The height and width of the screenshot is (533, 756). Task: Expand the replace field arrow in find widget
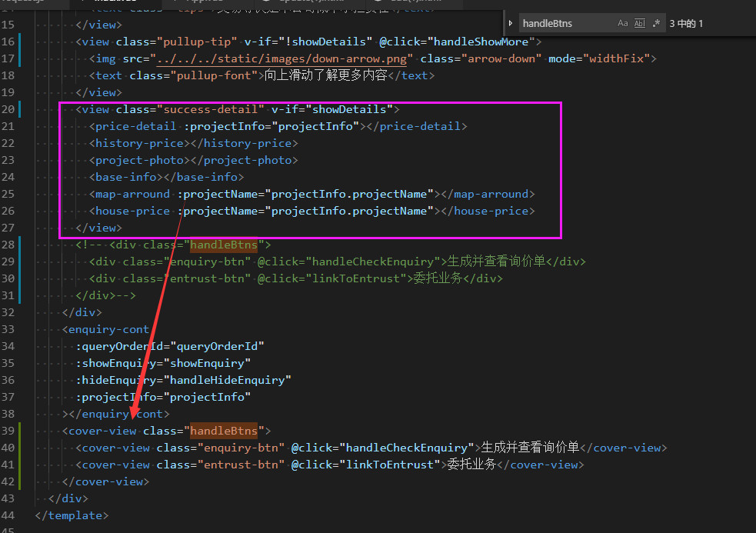coord(511,24)
